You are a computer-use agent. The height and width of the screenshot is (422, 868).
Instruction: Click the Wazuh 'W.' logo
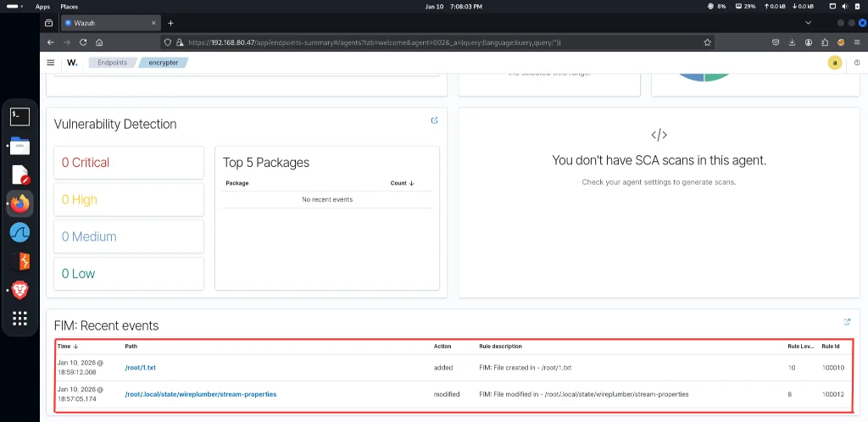coord(73,63)
